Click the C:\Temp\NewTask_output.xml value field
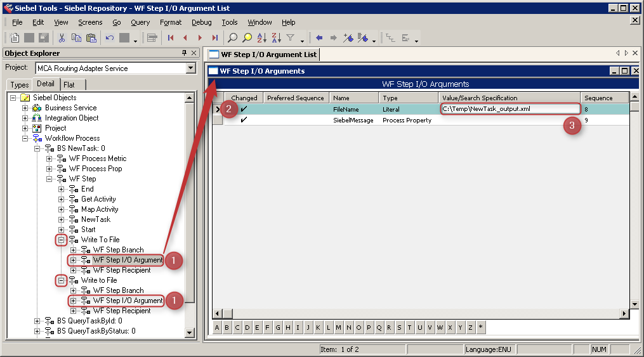Screen dimensions: 644x357 (x=510, y=108)
